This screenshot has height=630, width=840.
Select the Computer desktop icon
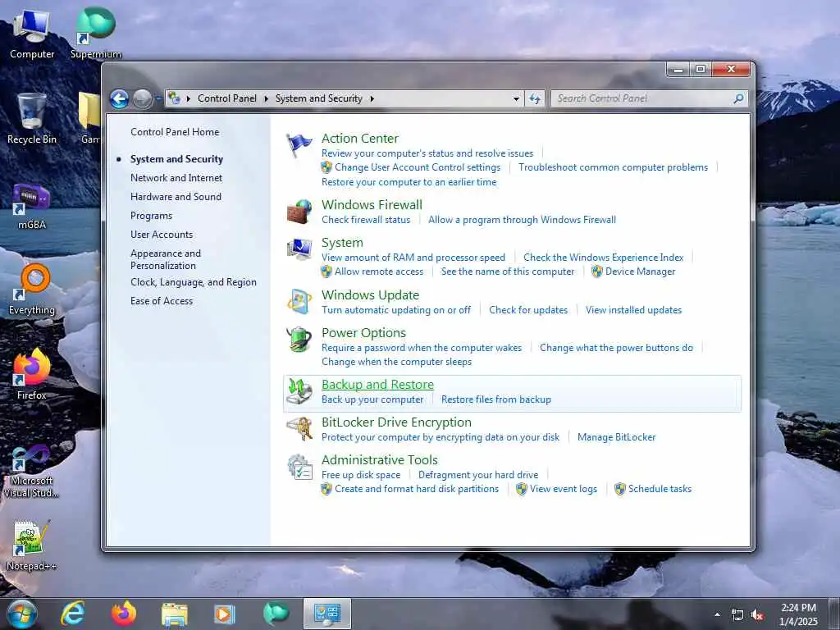[32, 34]
